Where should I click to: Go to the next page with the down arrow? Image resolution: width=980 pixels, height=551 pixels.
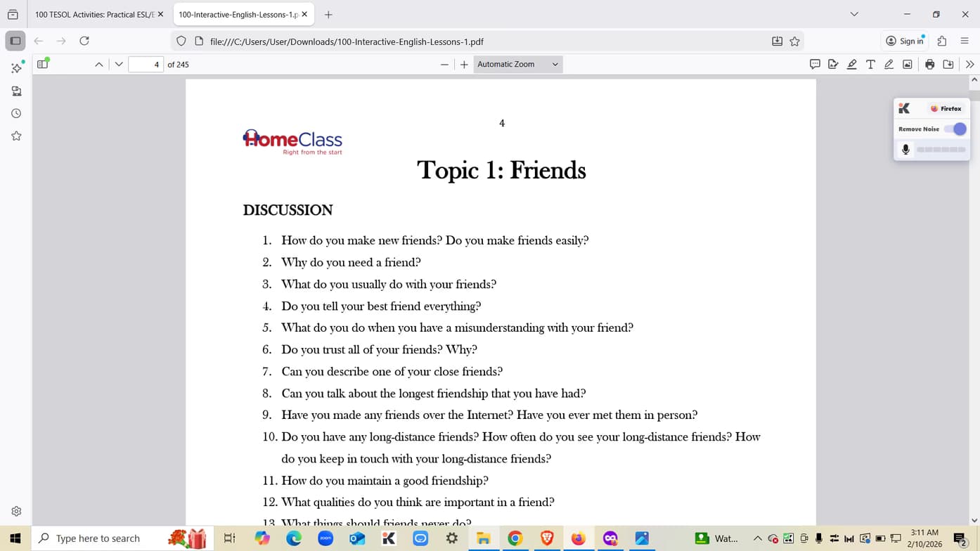coord(119,64)
